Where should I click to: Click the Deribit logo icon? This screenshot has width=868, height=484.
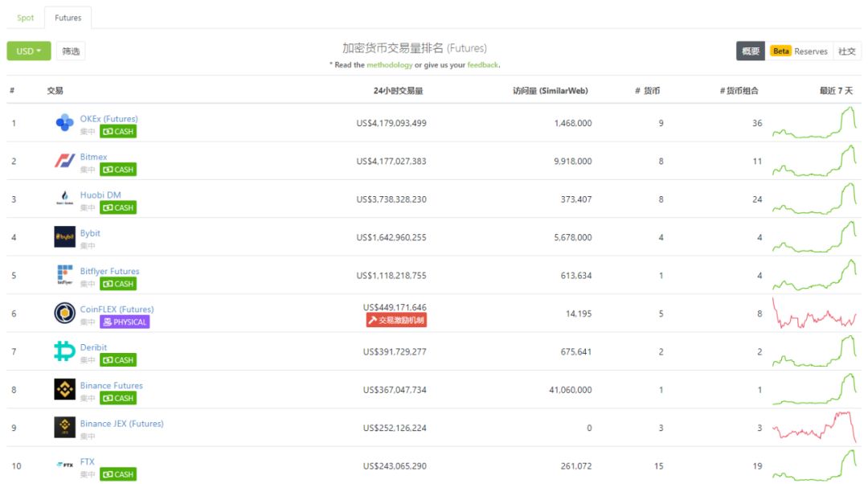tap(64, 351)
